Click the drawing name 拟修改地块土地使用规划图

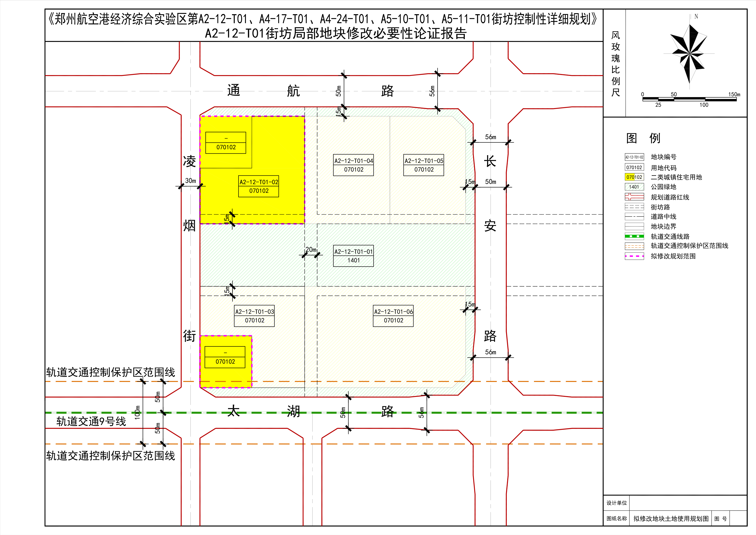click(x=671, y=519)
